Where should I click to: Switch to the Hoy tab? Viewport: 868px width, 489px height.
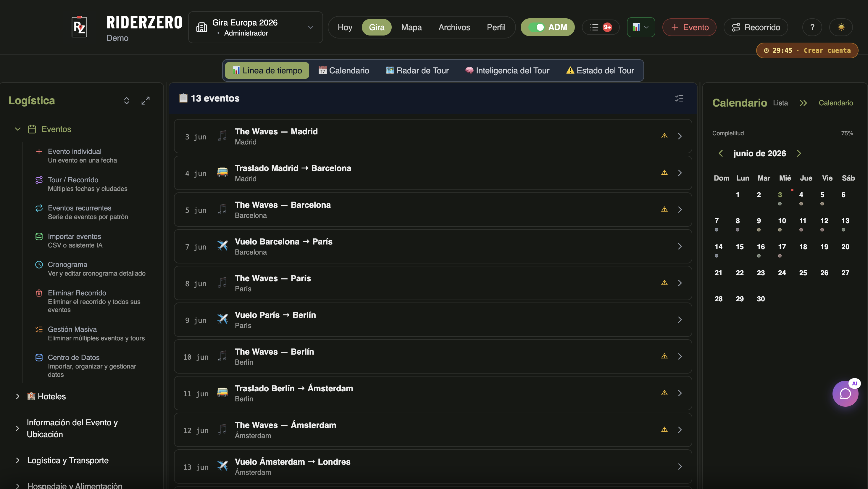coord(345,27)
